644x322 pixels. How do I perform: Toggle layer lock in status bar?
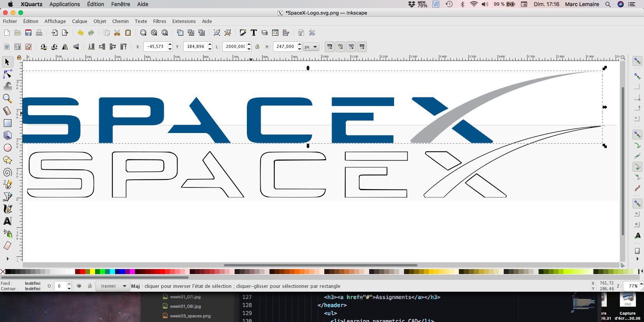(89, 286)
